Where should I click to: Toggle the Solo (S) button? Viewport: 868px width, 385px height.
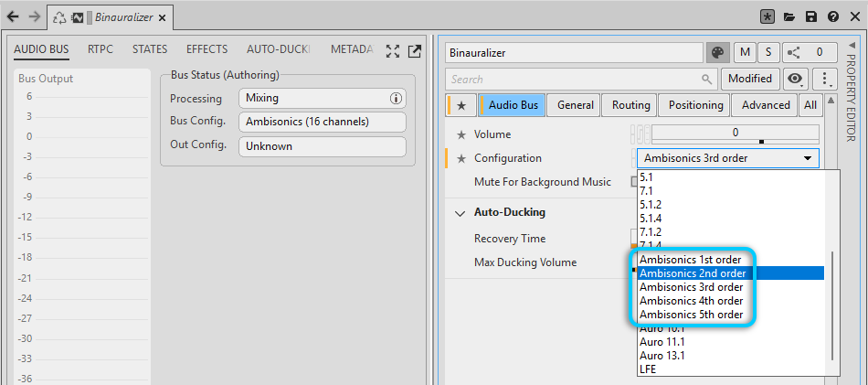(x=768, y=53)
